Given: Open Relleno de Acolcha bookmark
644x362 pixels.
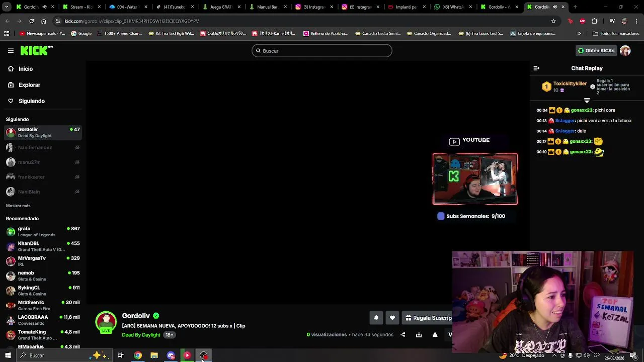Looking at the screenshot, I should coord(326,33).
